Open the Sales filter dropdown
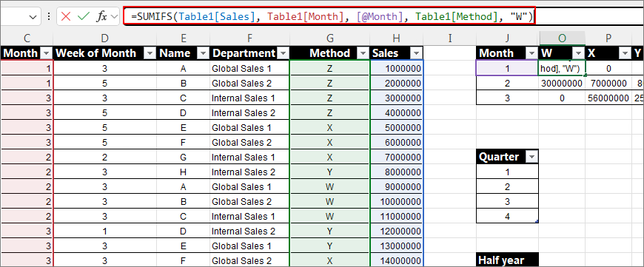The height and width of the screenshot is (267, 644). pos(417,53)
